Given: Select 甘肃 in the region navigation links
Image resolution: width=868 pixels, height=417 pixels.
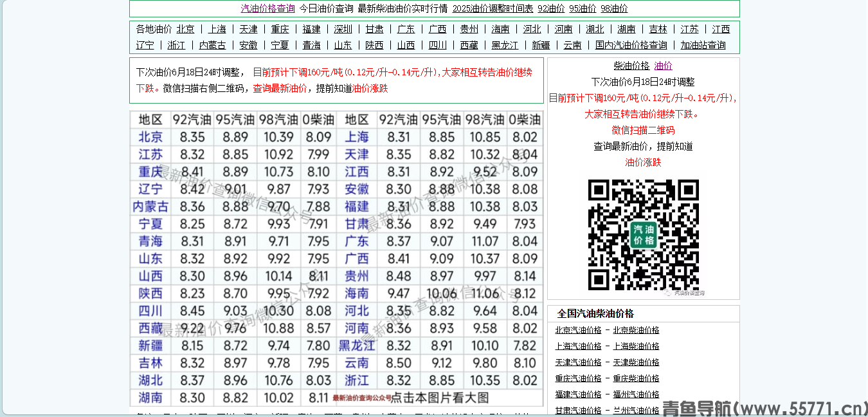Looking at the screenshot, I should click(374, 29).
